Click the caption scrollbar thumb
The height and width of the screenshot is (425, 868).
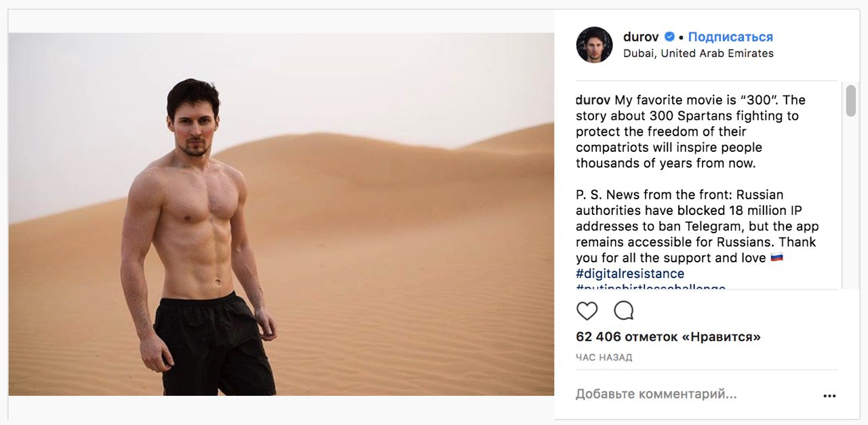click(x=850, y=100)
